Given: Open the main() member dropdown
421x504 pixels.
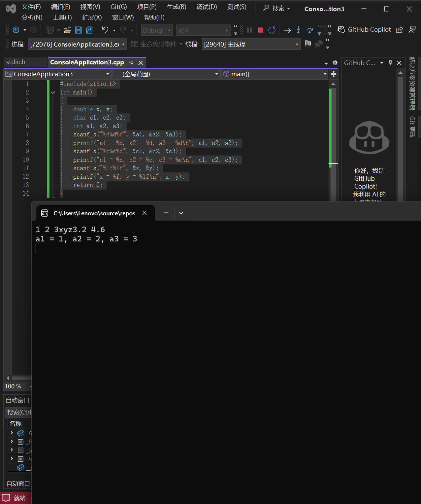Looking at the screenshot, I should tap(275, 74).
